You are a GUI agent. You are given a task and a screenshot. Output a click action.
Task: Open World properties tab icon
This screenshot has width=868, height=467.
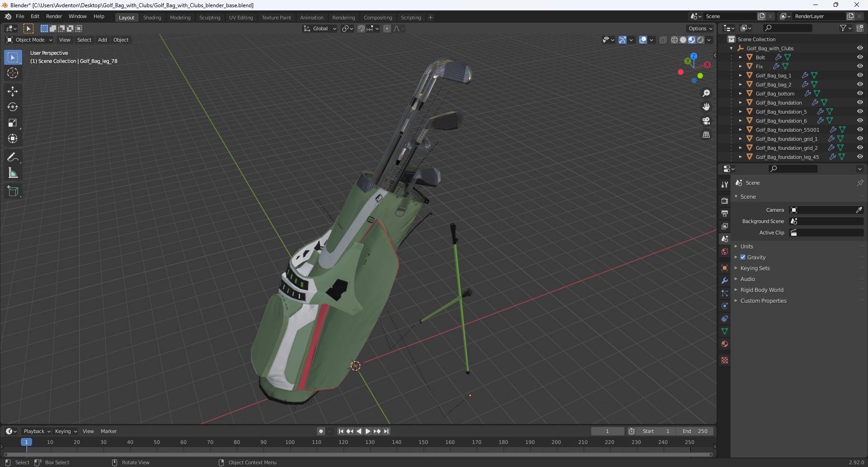click(725, 252)
